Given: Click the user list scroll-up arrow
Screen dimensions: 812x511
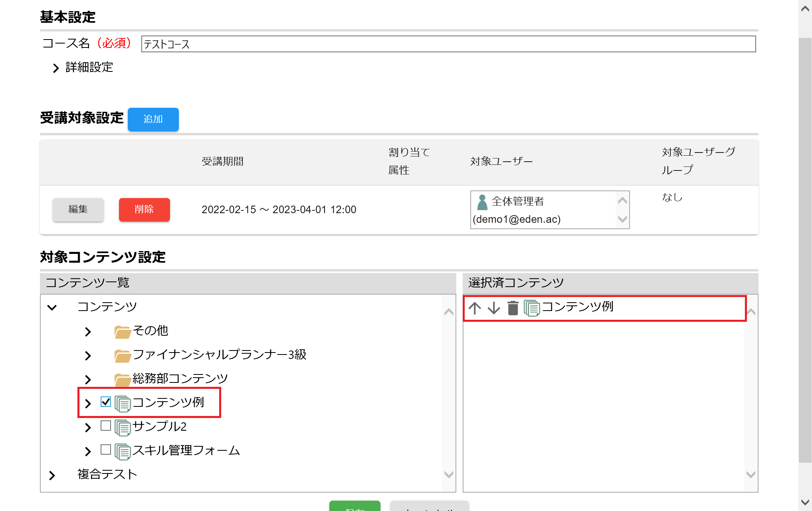Looking at the screenshot, I should click(x=622, y=200).
